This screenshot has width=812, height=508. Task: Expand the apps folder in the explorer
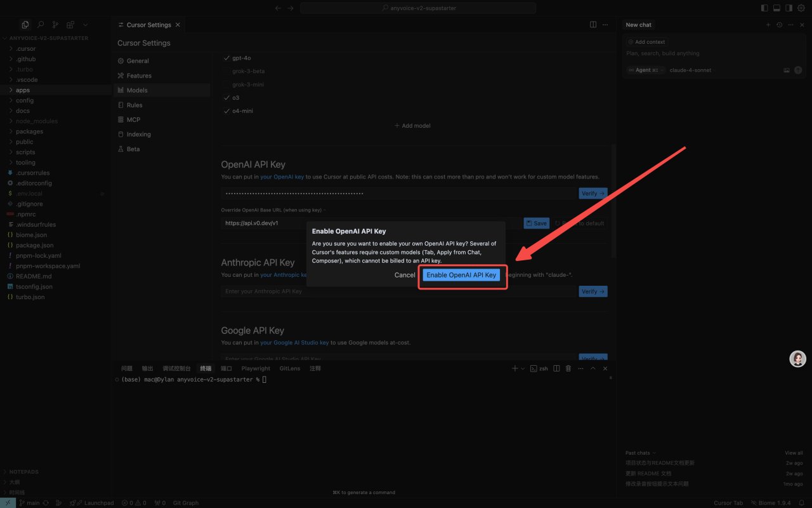[x=23, y=90]
